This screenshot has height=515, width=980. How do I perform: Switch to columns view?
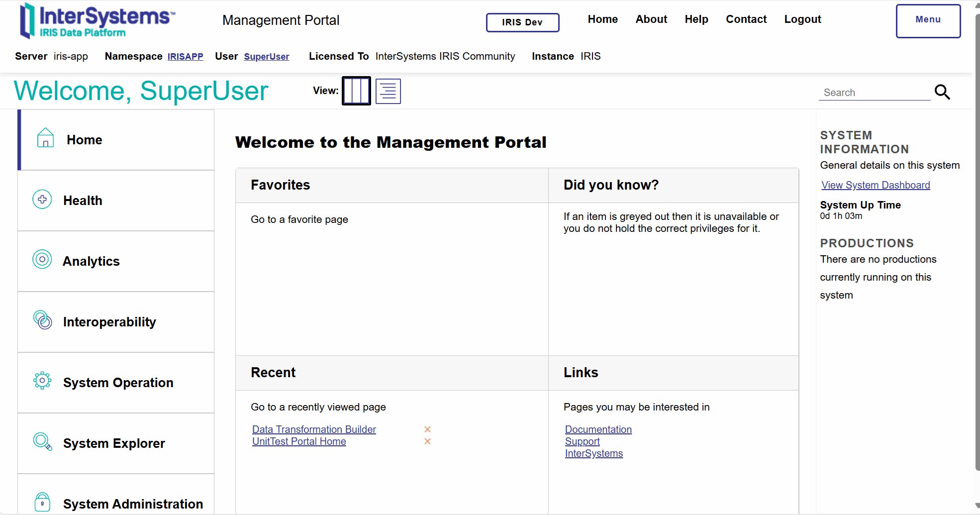pos(356,91)
